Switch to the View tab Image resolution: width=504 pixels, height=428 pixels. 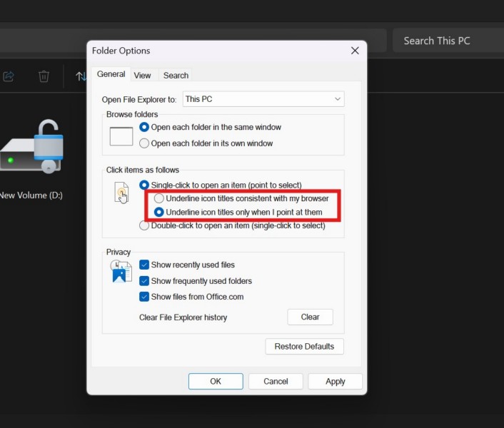pos(142,75)
